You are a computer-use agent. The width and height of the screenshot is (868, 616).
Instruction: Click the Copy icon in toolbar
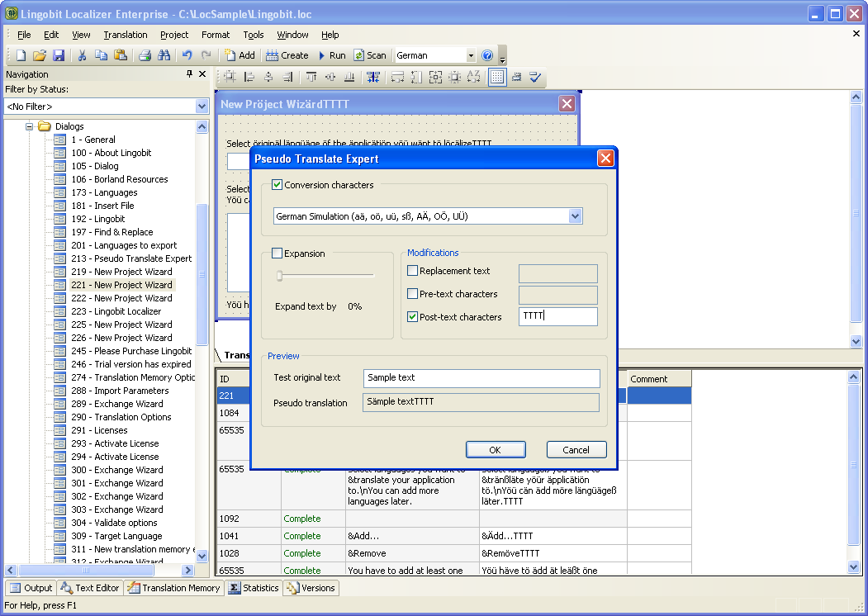point(101,55)
